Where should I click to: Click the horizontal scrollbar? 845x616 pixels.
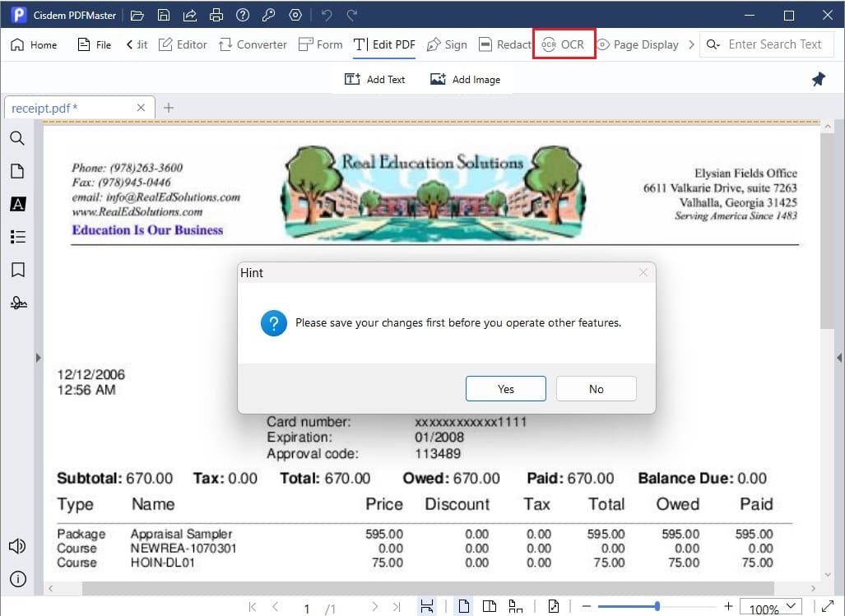coord(428,588)
